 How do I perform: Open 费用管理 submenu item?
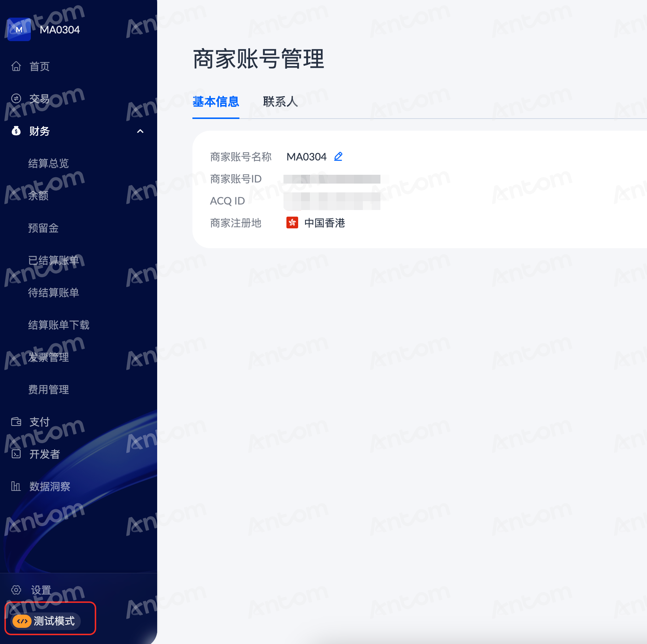pos(48,390)
